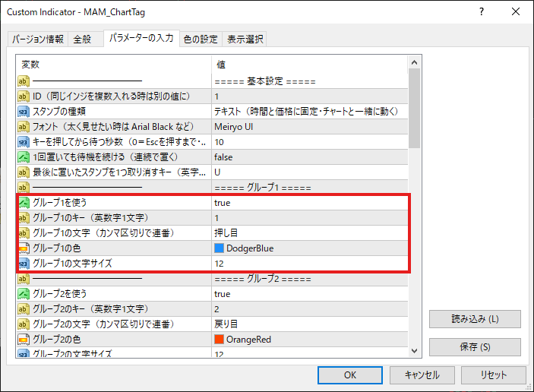Click the vertical scrollbar thumb

(x=415, y=109)
